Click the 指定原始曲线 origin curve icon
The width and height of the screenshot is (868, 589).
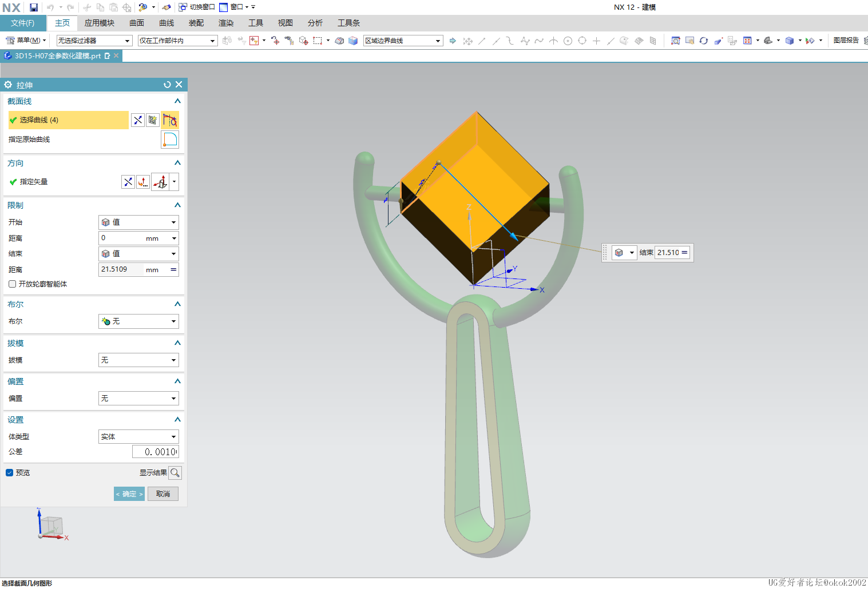pos(170,140)
